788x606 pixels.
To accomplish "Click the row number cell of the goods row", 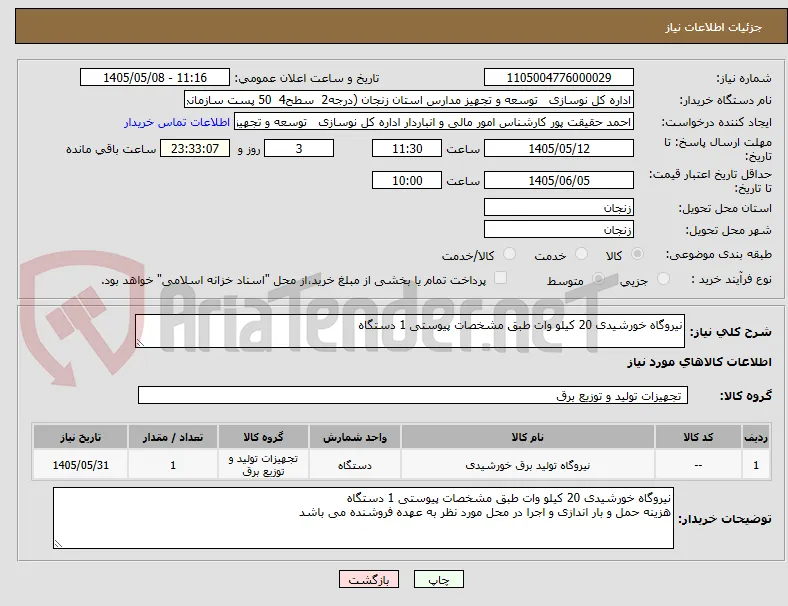I will pos(756,465).
